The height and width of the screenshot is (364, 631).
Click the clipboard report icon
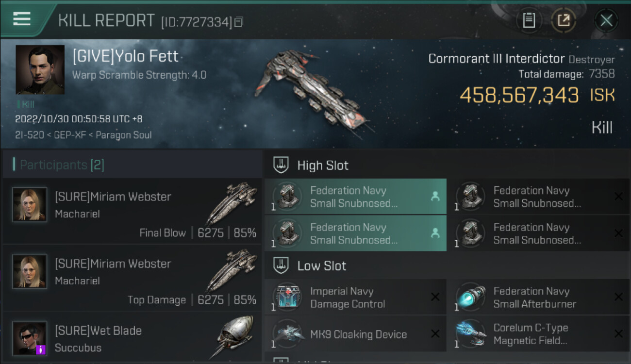pos(529,20)
